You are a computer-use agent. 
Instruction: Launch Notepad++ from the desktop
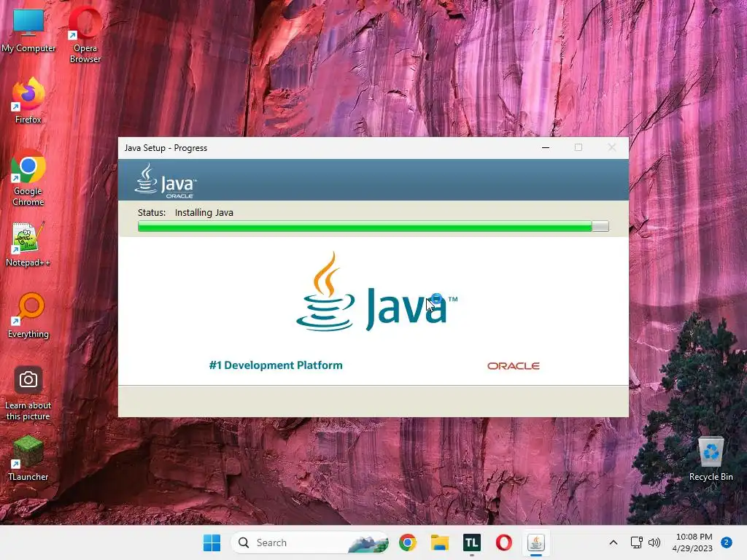tap(28, 244)
